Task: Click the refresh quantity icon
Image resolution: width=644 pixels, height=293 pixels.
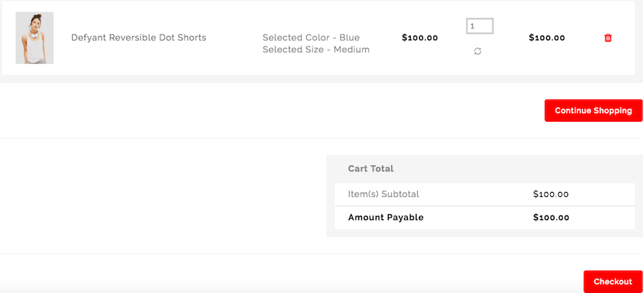Action: (478, 52)
